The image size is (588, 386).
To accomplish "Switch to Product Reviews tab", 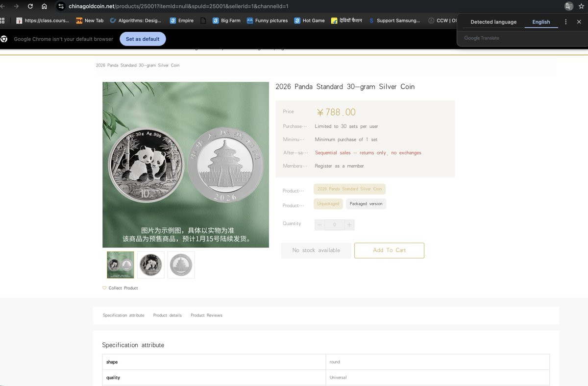I will [206, 315].
